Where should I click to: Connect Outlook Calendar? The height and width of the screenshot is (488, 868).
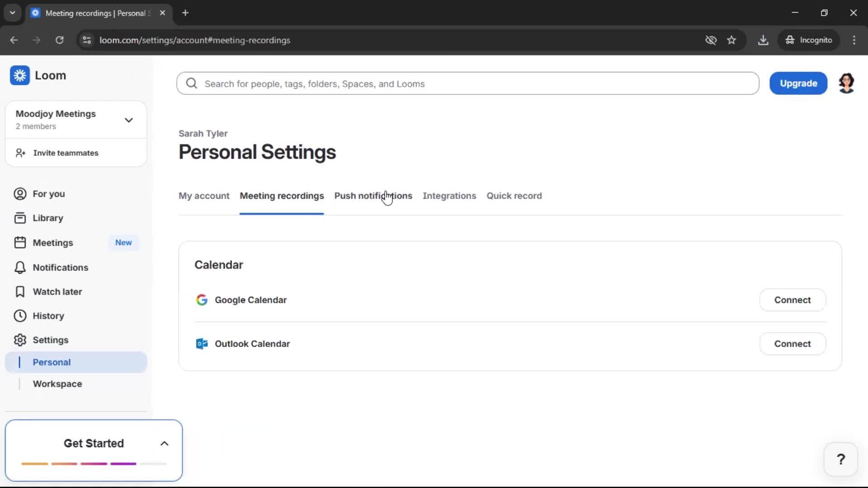(x=792, y=343)
